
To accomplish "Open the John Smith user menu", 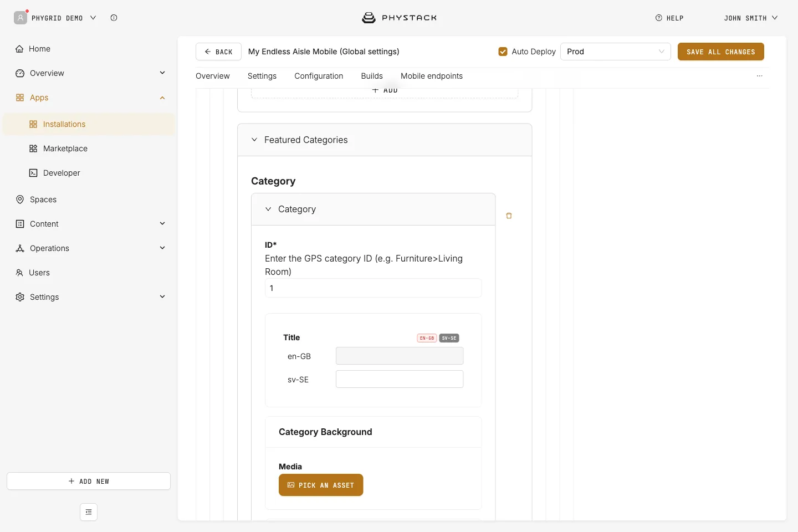I will [751, 18].
